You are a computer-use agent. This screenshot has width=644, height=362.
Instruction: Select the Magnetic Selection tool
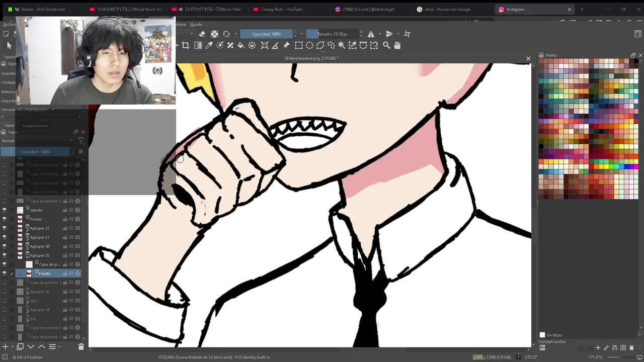374,45
